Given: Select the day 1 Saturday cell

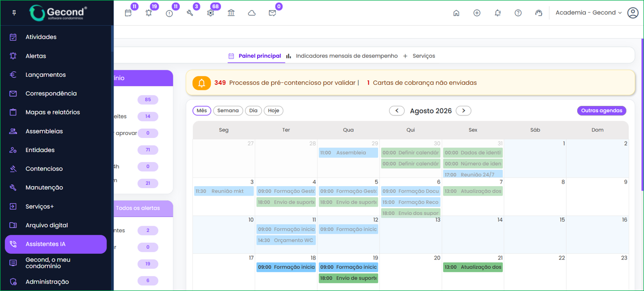Looking at the screenshot, I should tap(535, 158).
